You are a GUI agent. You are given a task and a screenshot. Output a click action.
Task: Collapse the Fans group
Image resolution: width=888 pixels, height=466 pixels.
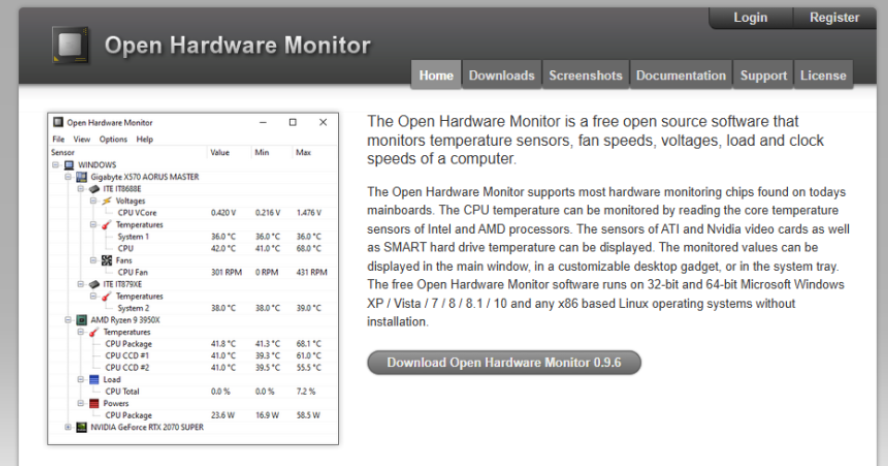click(x=93, y=260)
